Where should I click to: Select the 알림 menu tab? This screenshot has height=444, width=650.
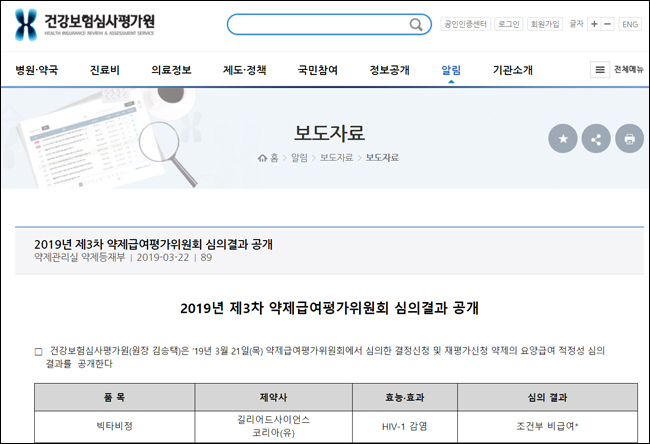click(x=451, y=70)
